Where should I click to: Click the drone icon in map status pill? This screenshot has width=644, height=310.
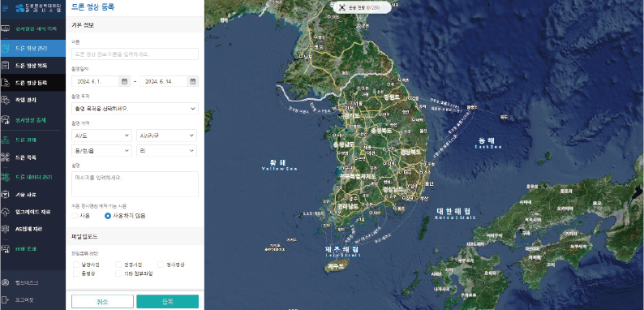341,7
